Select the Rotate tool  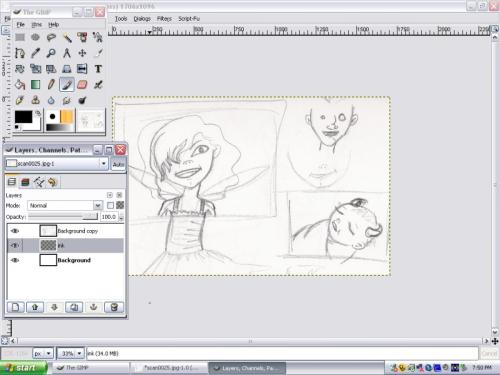(20, 69)
